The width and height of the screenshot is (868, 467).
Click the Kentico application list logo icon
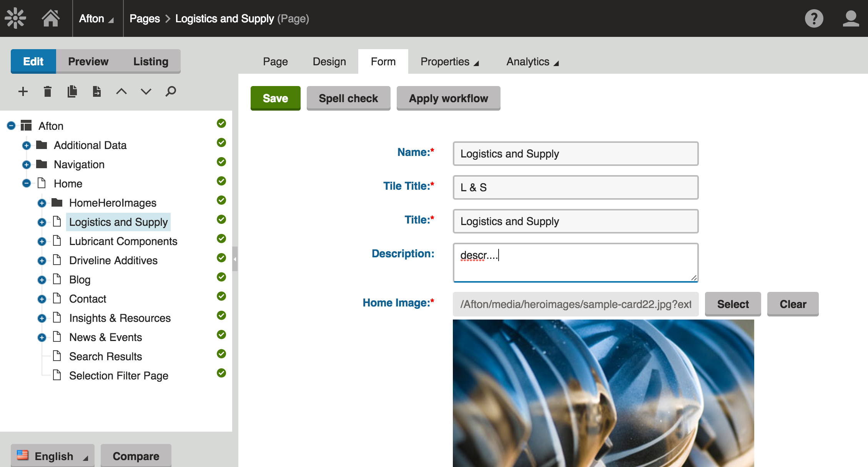(15, 18)
